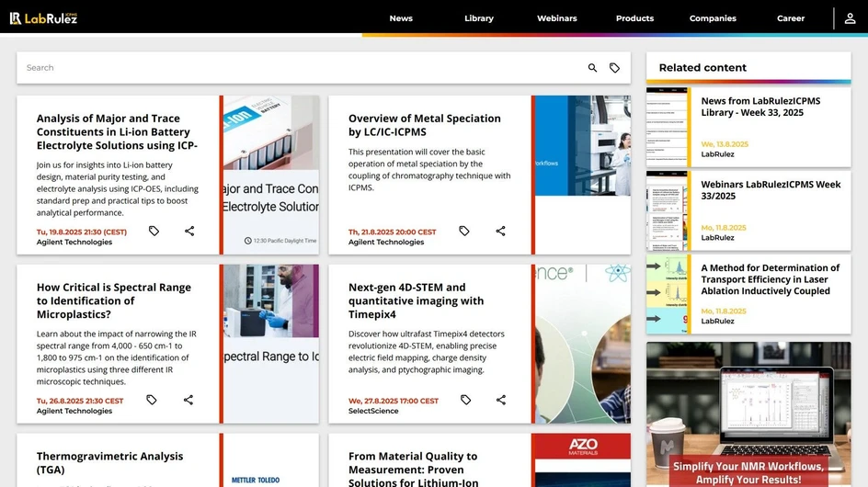Go to the Webinars section
The height and width of the screenshot is (487, 868).
556,18
